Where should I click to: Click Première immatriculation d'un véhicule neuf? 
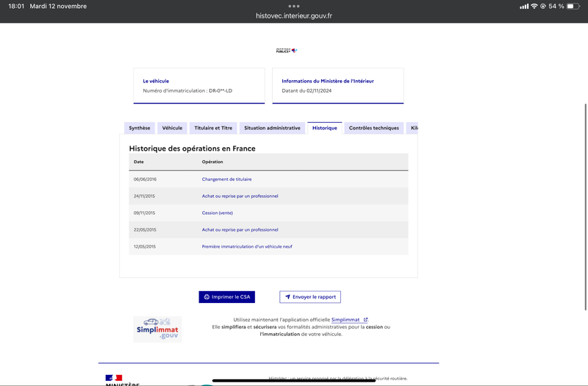247,247
